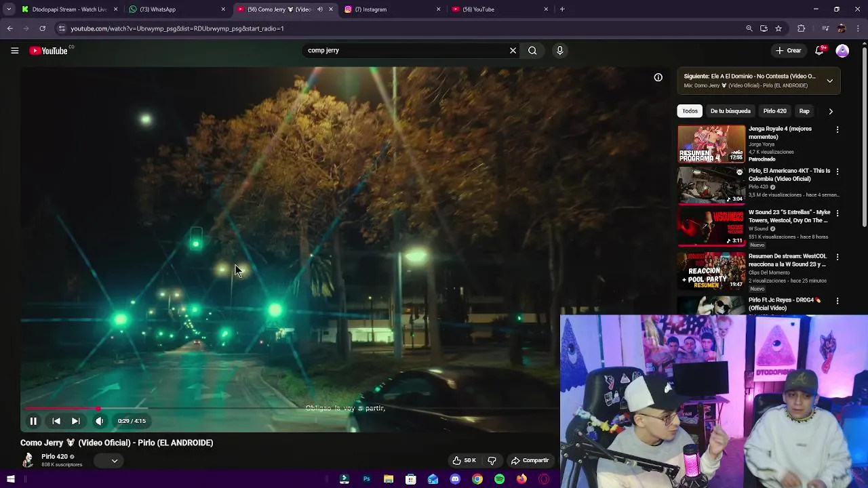This screenshot has width=868, height=488.
Task: Skip to the next video
Action: coord(75,421)
